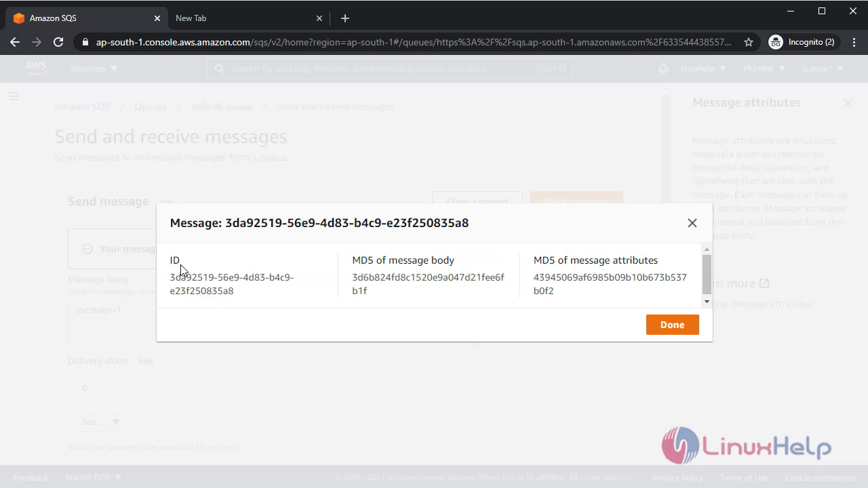Open the Mumbai region dropdown
The image size is (868, 488).
pyautogui.click(x=764, y=68)
